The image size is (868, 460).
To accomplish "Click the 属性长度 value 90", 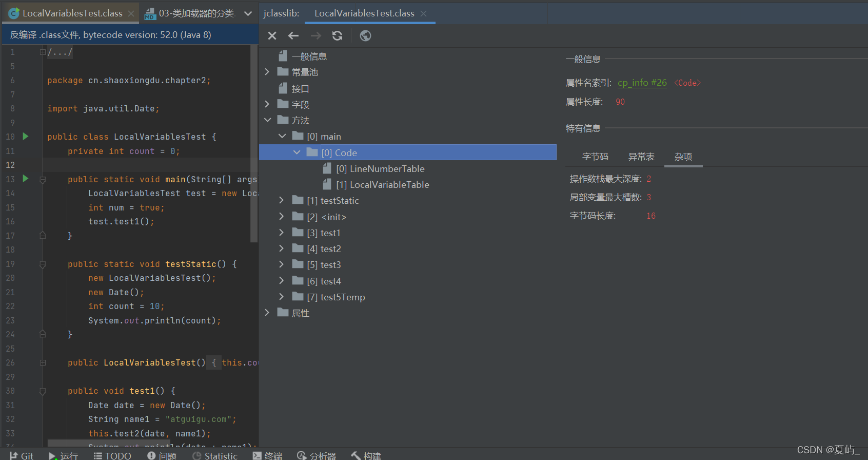I will pos(620,102).
